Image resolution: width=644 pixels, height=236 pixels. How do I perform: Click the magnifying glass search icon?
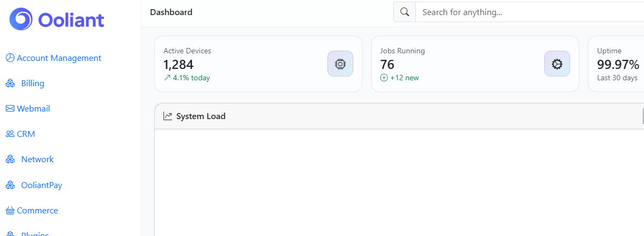pyautogui.click(x=405, y=12)
